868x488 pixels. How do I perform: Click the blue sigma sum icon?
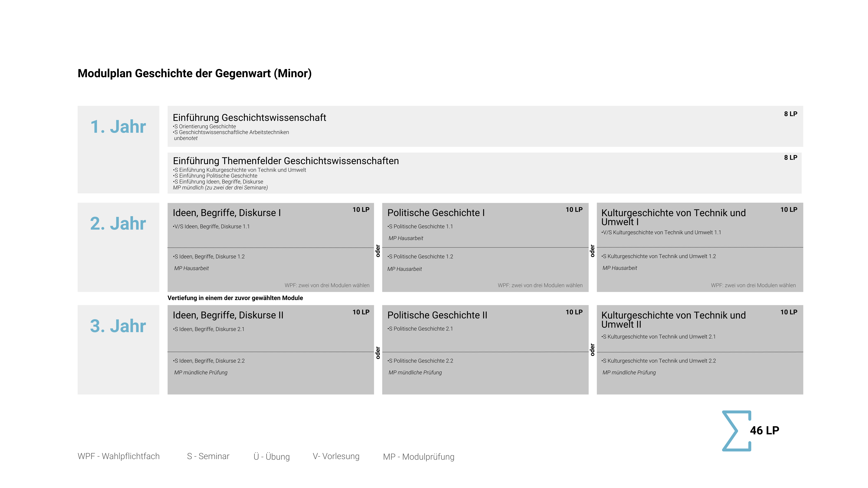[x=736, y=430]
